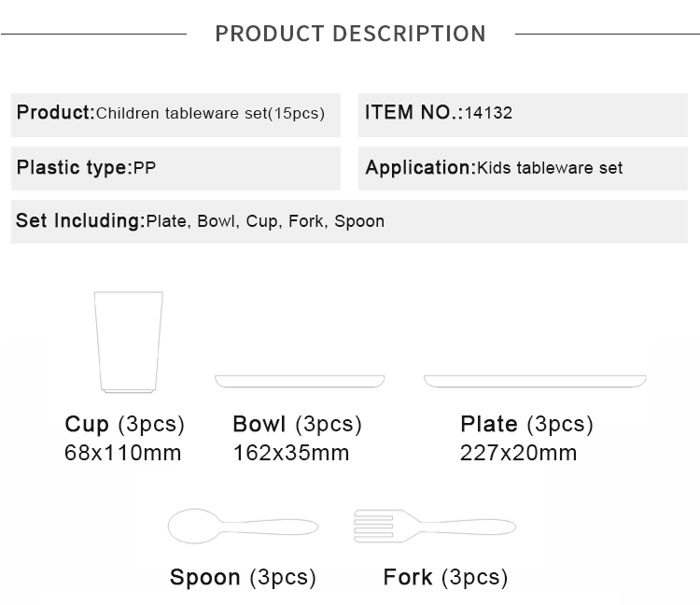Viewport: 700px width, 605px height.
Task: Select the PRODUCT DESCRIPTION heading
Action: [350, 34]
